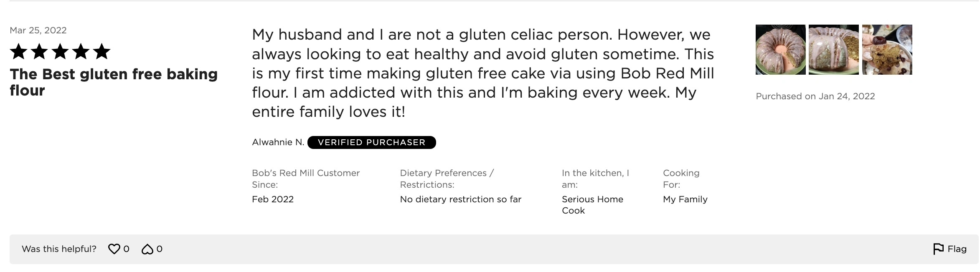Image resolution: width=980 pixels, height=272 pixels.
Task: Click the review title about baking flour
Action: coord(114,82)
